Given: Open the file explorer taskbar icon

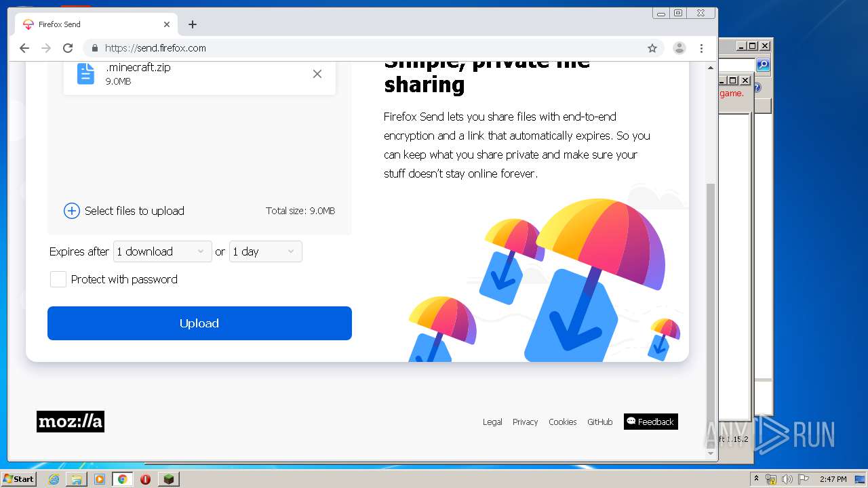Looking at the screenshot, I should pyautogui.click(x=77, y=479).
